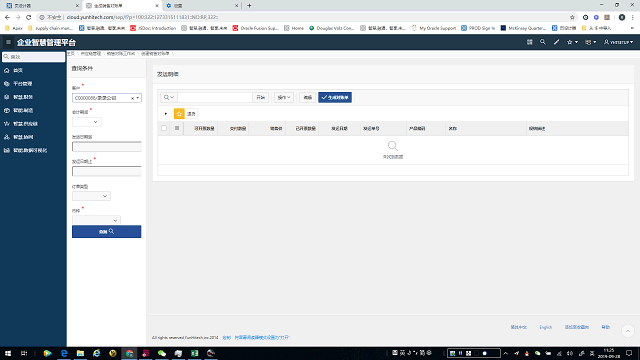This screenshot has height=360, width=640.
Task: Click the edit button in the grid toolbar
Action: tap(307, 98)
